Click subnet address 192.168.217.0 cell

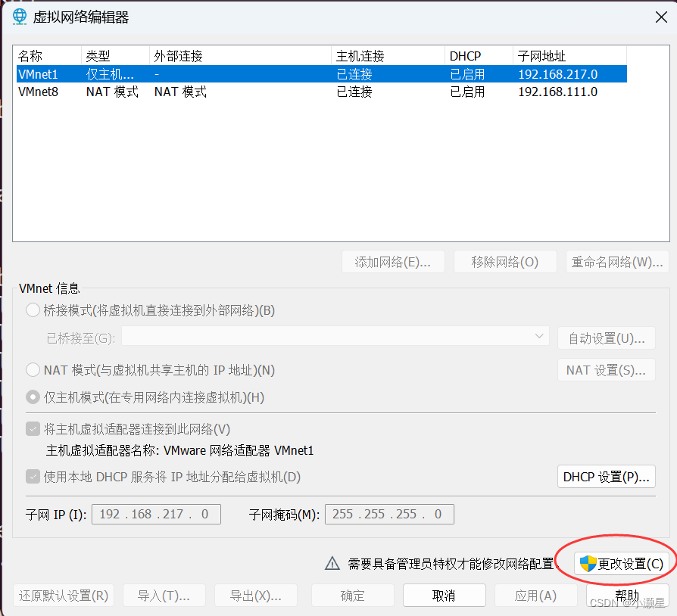pyautogui.click(x=558, y=74)
